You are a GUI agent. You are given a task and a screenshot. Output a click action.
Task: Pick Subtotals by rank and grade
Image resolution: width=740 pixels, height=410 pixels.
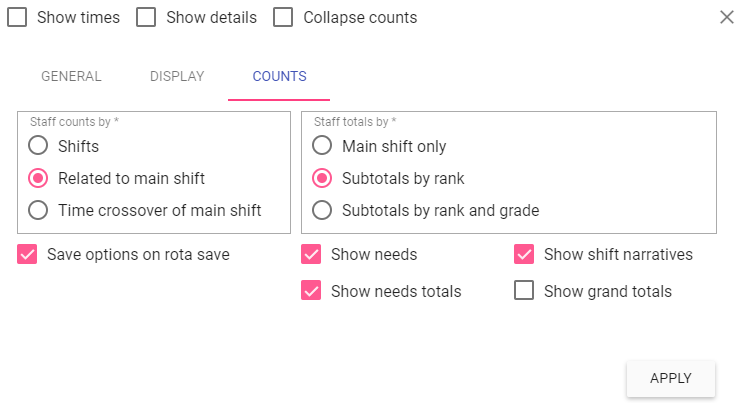[x=322, y=210]
